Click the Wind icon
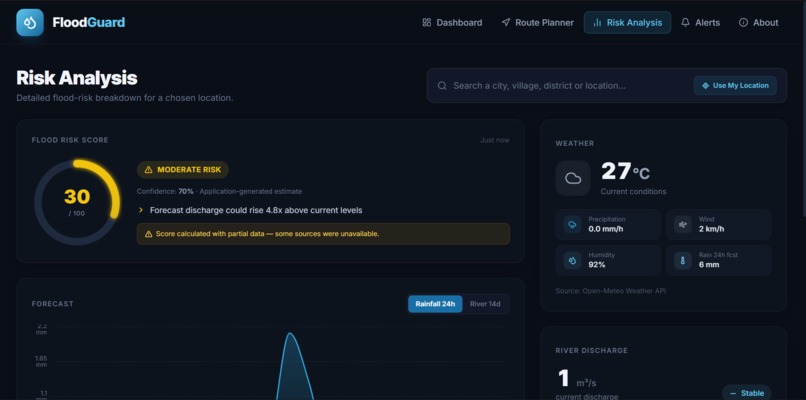The width and height of the screenshot is (806, 400). click(x=683, y=225)
